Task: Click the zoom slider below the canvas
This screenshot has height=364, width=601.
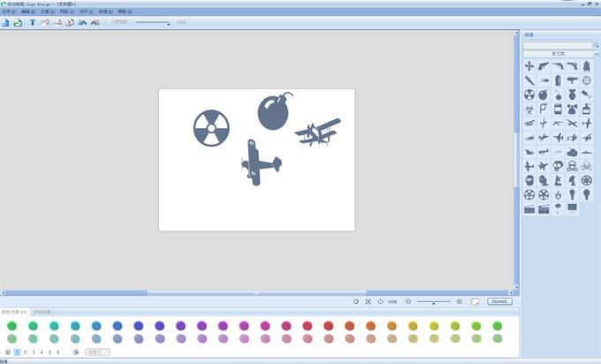Action: point(433,301)
